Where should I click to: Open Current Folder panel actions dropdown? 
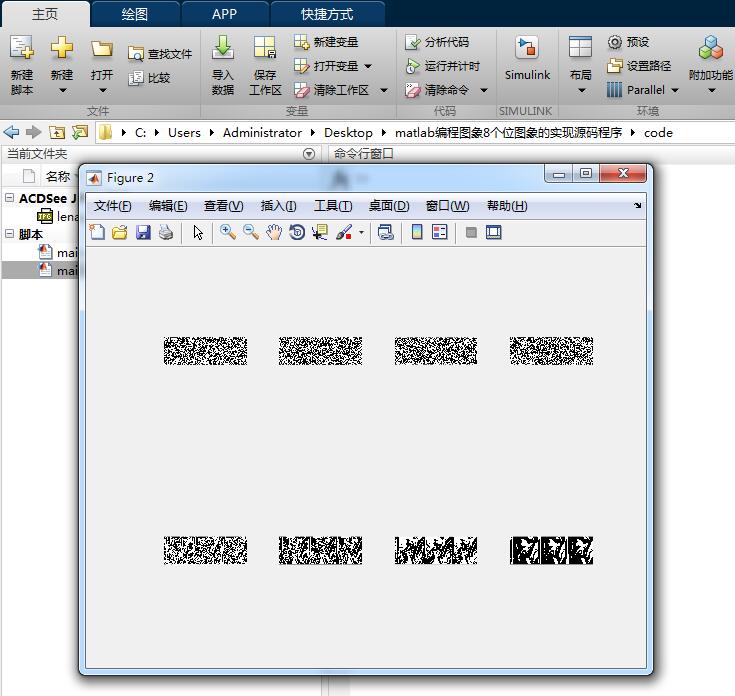click(x=308, y=154)
